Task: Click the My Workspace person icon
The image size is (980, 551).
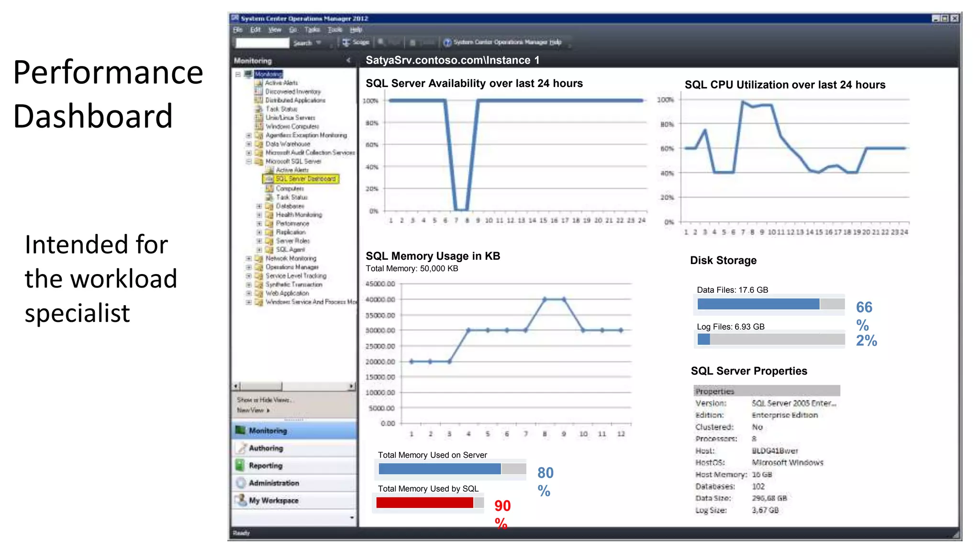Action: 241,500
